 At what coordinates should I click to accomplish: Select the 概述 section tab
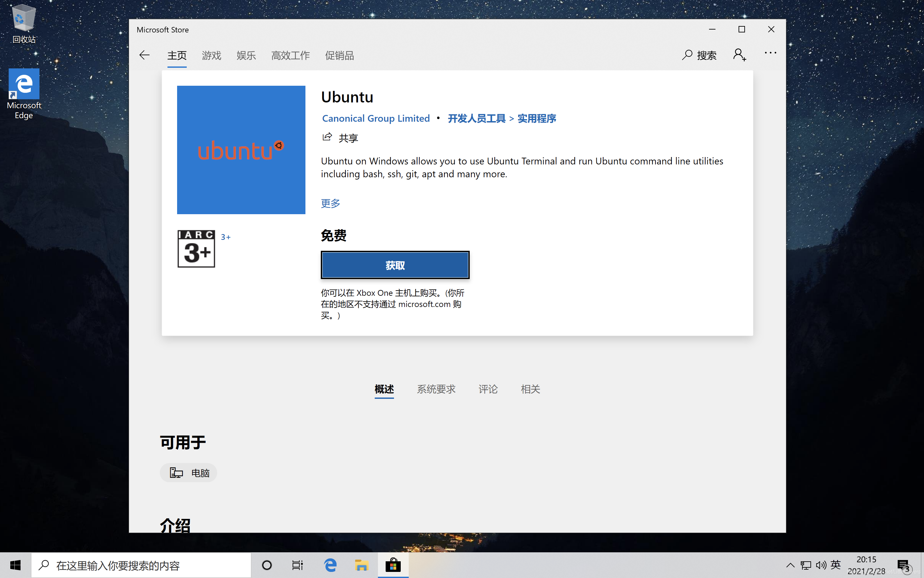[384, 389]
